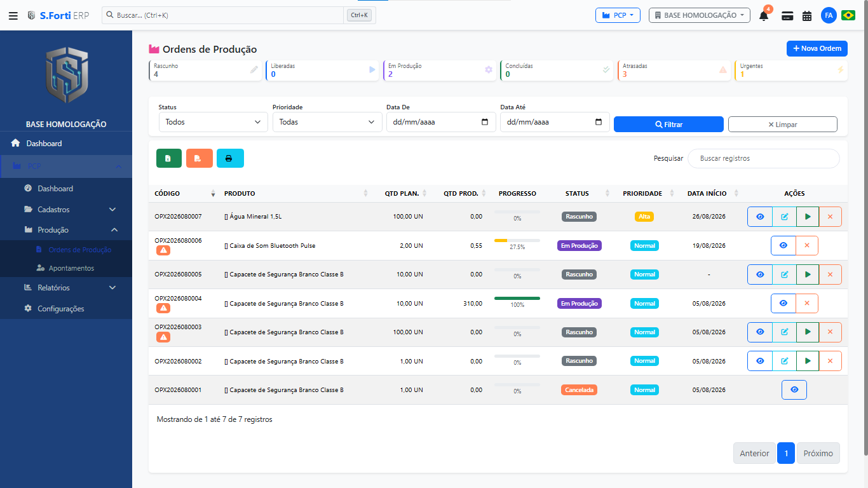Open the calendar icon in top bar
This screenshot has height=488, width=868.
[x=807, y=16]
